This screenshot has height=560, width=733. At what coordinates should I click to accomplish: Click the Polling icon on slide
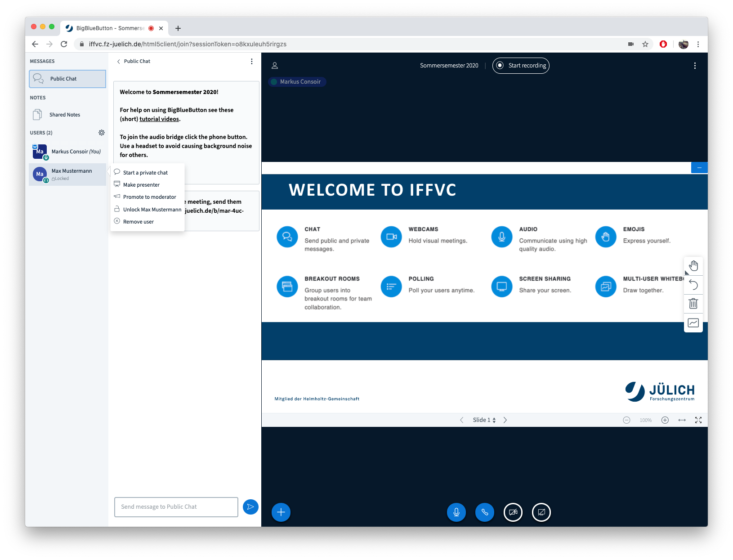click(x=391, y=287)
